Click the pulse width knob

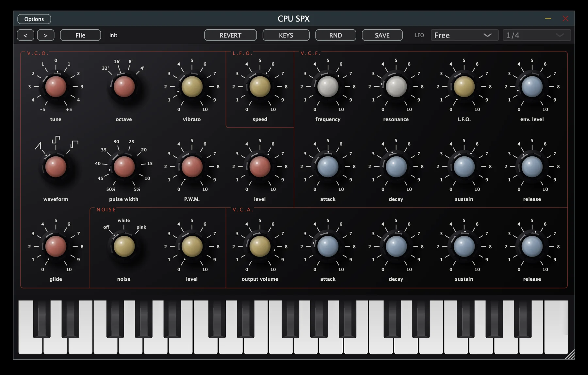[x=124, y=166]
